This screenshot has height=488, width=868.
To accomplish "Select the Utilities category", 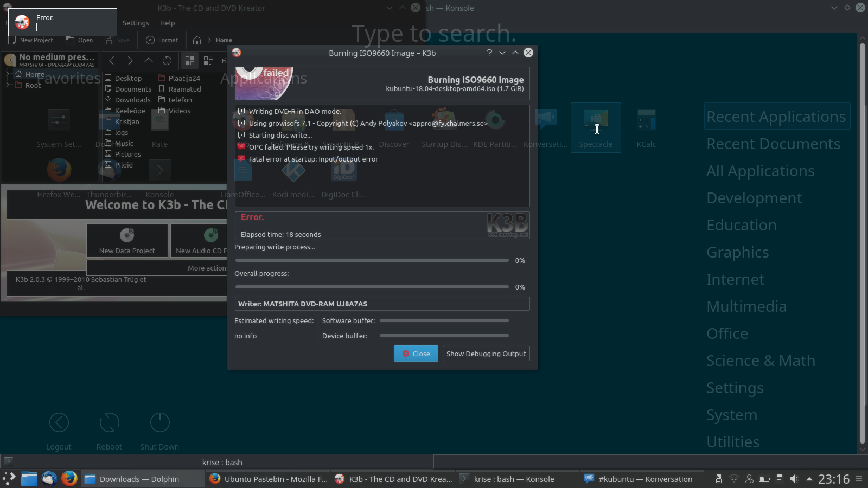I will pos(733,442).
